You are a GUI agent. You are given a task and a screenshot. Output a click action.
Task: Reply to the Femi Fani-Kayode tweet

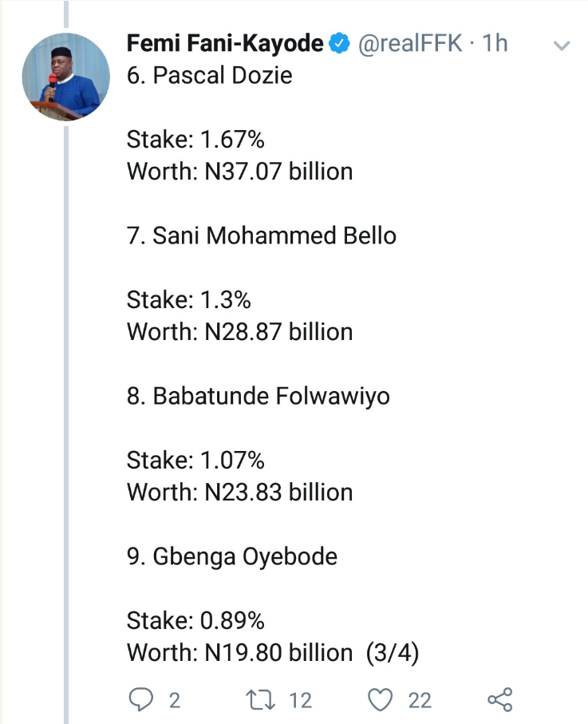click(141, 700)
